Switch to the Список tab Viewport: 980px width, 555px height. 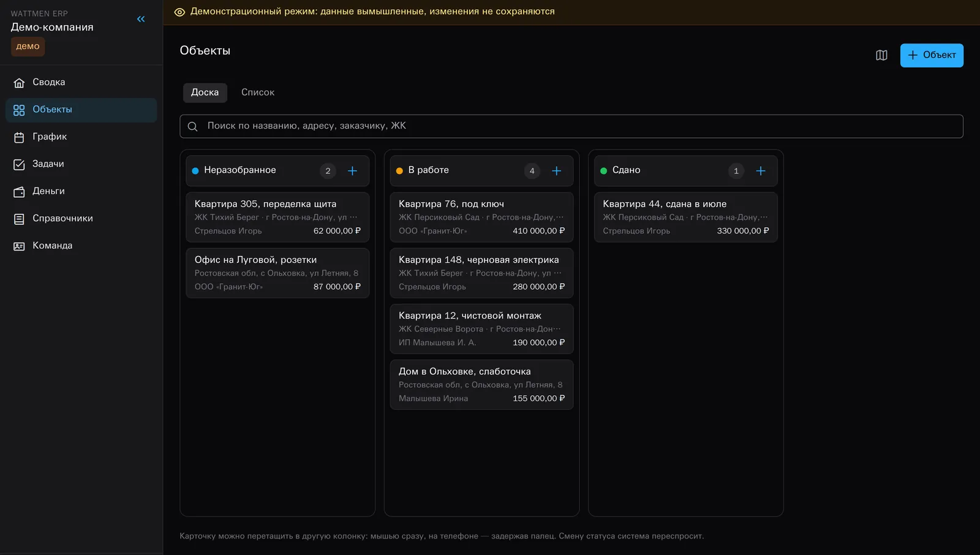pos(258,92)
